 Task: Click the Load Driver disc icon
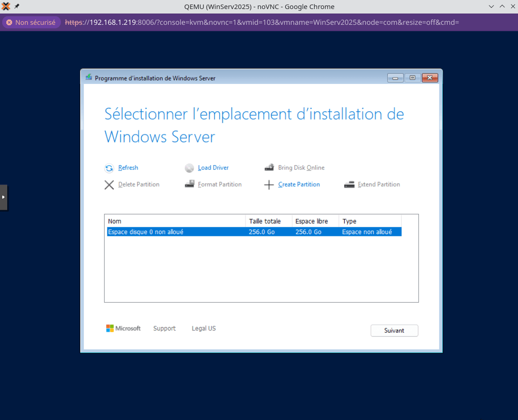190,168
